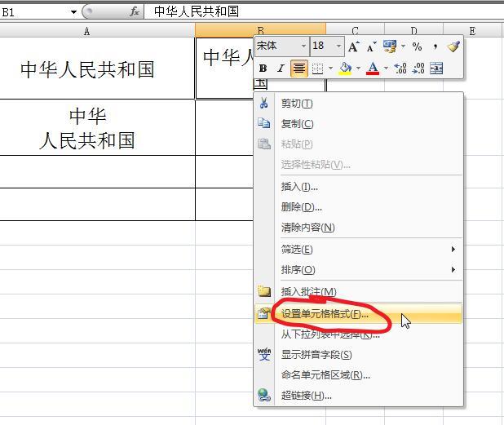Click the accounting number format icon
The image size is (504, 425).
[390, 46]
